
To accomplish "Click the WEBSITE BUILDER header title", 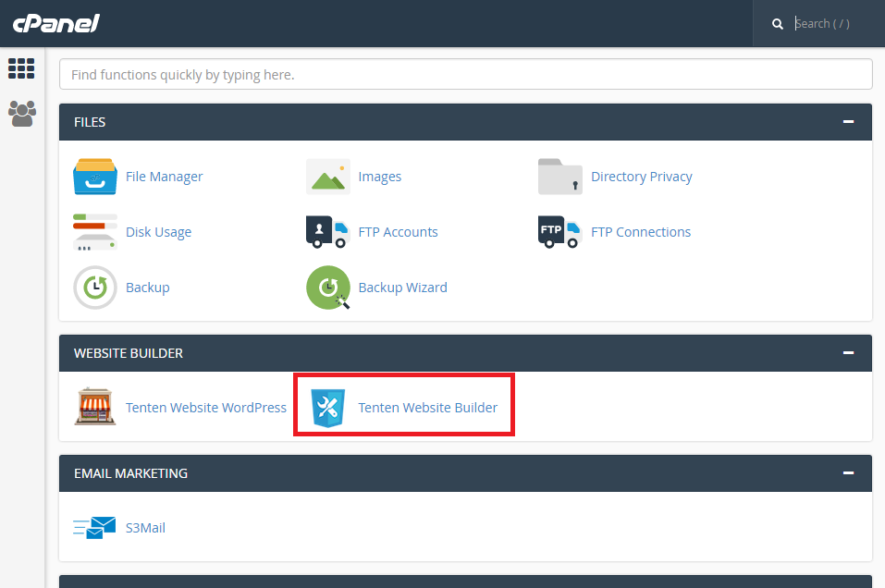I will click(x=129, y=352).
